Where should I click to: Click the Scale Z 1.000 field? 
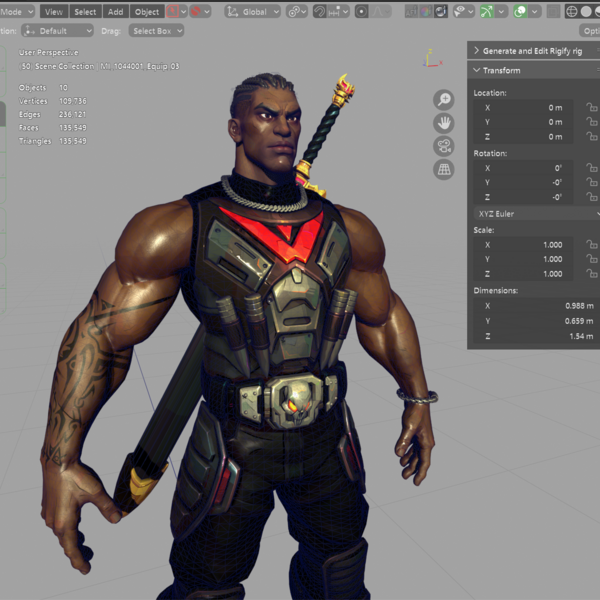click(x=523, y=274)
